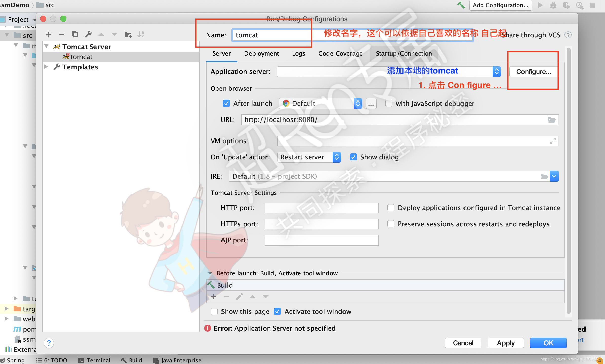Expand Templates tree node
Screen dimensions: 605x364
point(46,67)
